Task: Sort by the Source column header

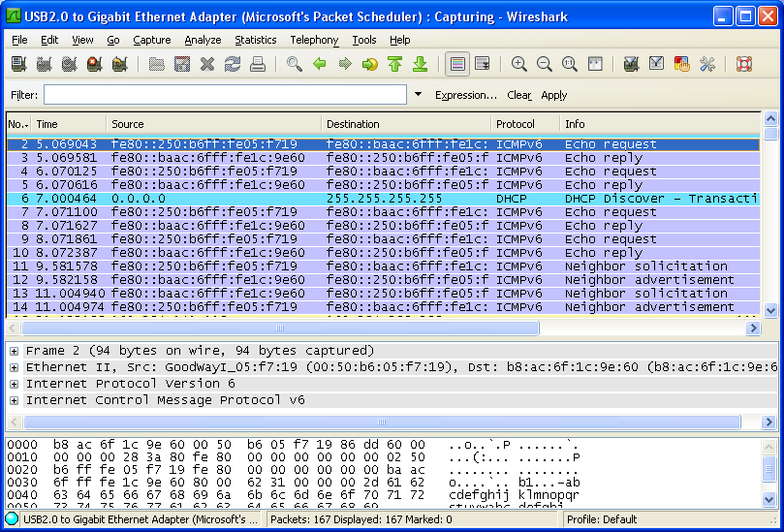Action: click(214, 124)
